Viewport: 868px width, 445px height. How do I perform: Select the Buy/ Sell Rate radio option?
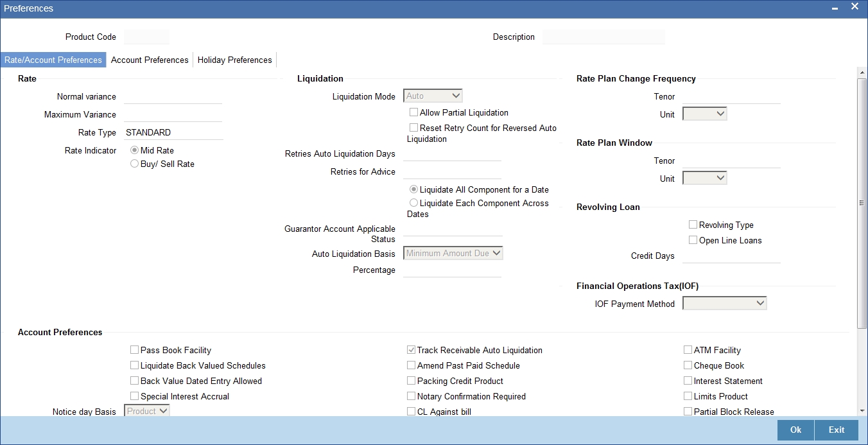tap(135, 164)
